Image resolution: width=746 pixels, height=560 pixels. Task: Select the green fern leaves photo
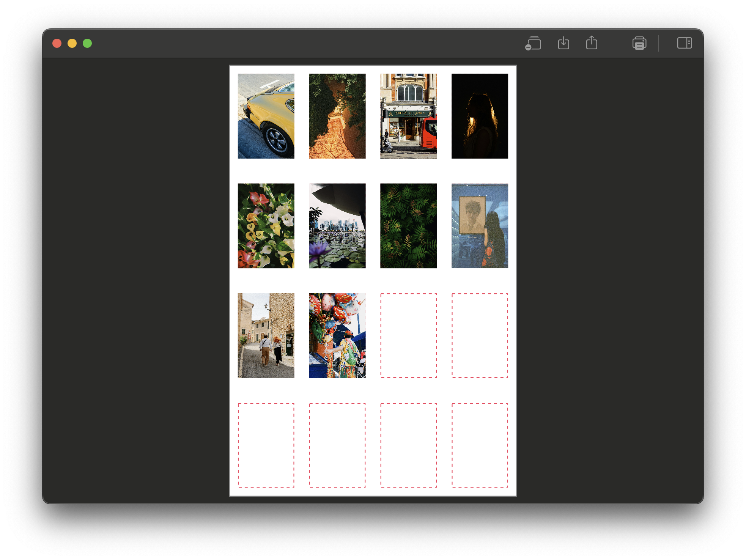click(x=409, y=226)
